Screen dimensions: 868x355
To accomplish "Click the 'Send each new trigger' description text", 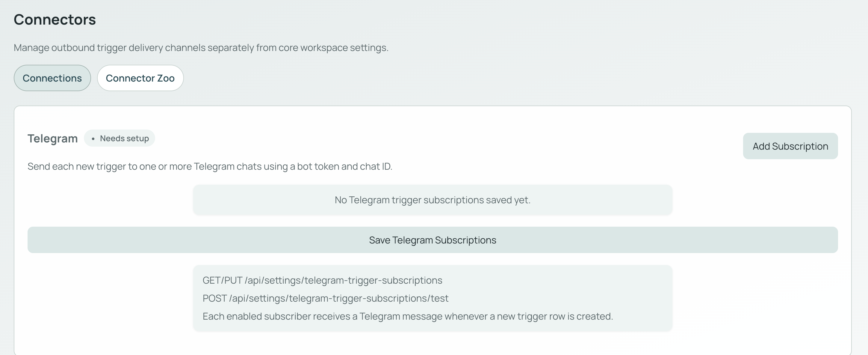I will 210,166.
